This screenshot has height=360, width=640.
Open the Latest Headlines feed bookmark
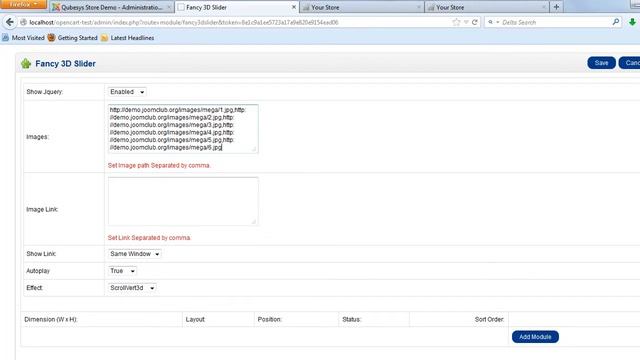click(x=127, y=38)
